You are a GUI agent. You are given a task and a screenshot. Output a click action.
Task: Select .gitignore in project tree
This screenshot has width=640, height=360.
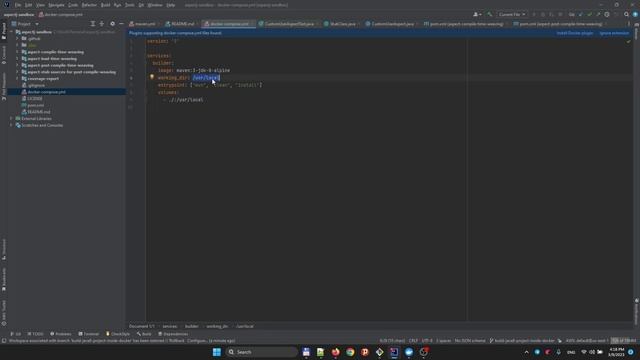36,85
